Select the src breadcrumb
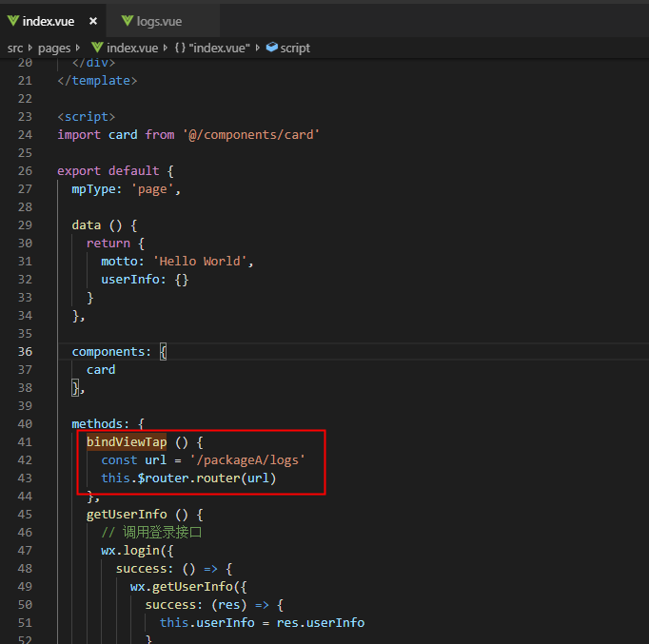This screenshot has width=649, height=644. click(15, 49)
